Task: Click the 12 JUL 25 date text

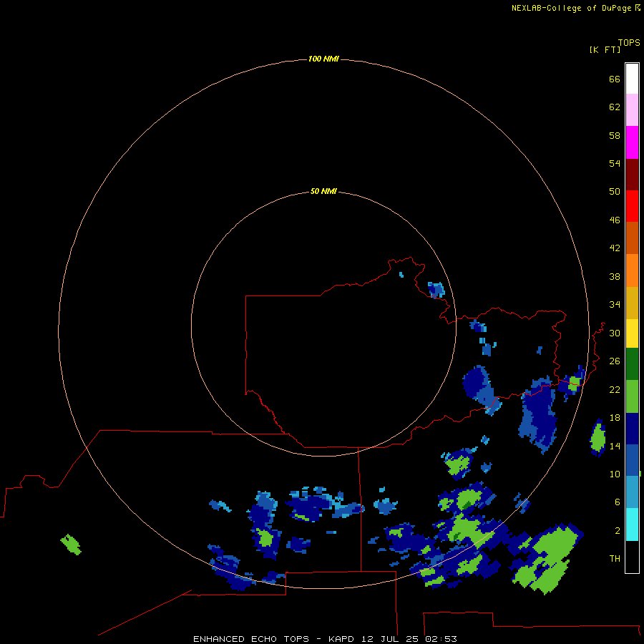Action: (390, 639)
